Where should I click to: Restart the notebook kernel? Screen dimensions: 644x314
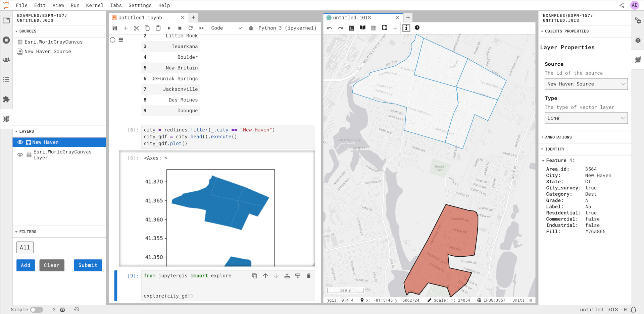(191, 28)
